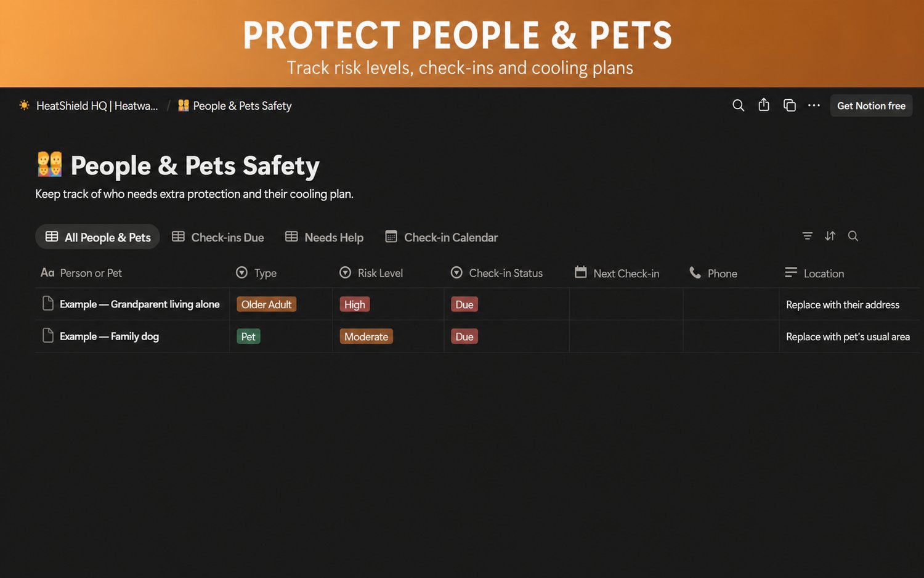The image size is (924, 578).
Task: Search within the database view
Action: (x=853, y=236)
